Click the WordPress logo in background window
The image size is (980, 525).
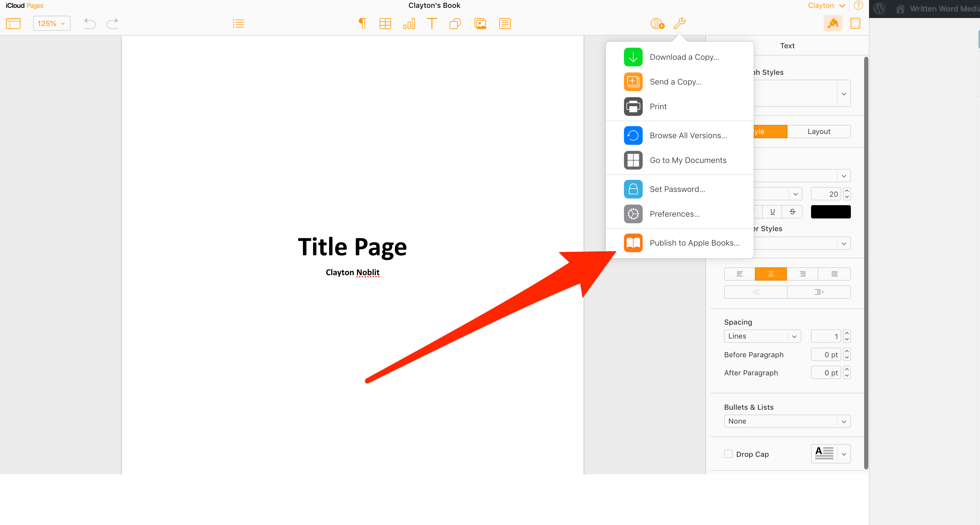pyautogui.click(x=879, y=8)
